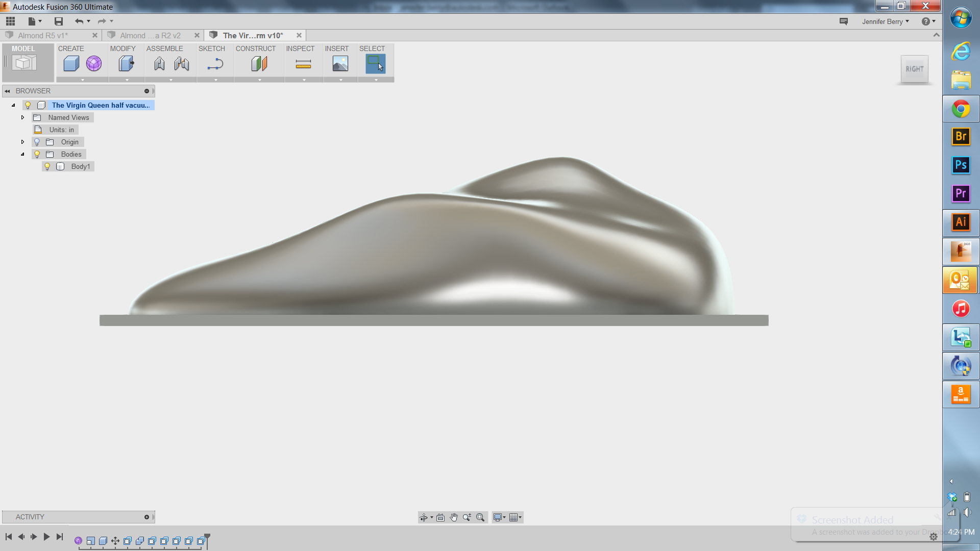Open the data panel grid icon
The image size is (980, 551).
10,21
